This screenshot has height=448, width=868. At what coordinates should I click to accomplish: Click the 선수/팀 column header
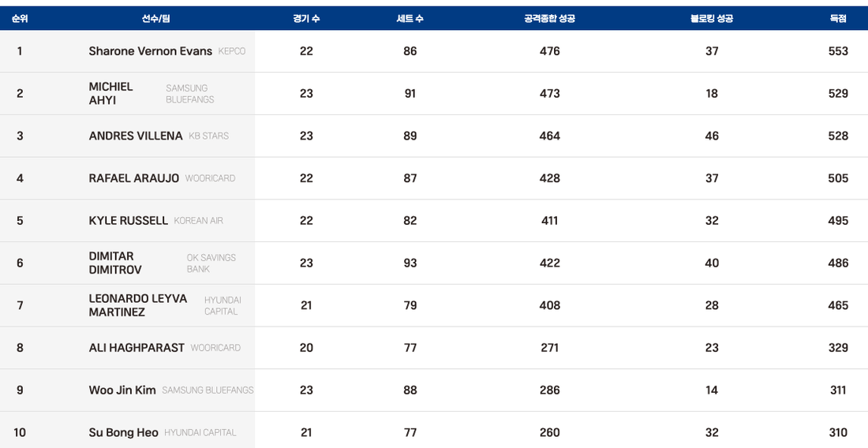pyautogui.click(x=155, y=18)
